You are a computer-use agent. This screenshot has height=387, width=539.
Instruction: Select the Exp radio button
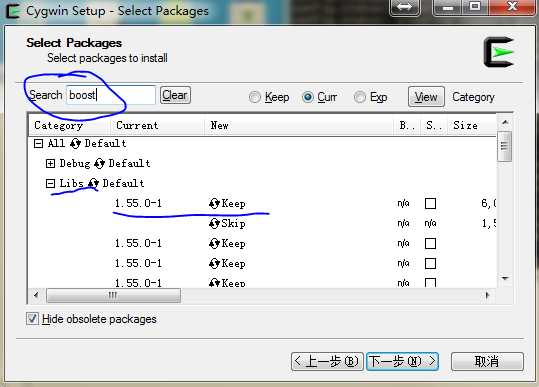[360, 97]
